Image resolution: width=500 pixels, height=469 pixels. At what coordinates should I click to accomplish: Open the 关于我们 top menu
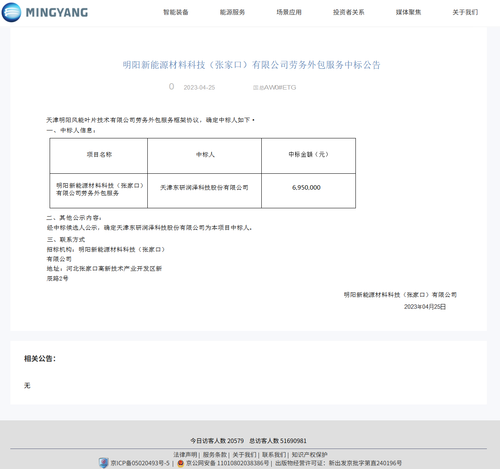(x=465, y=12)
